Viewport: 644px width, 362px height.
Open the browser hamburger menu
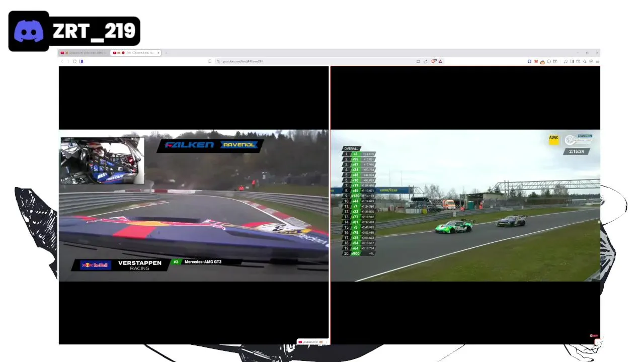pyautogui.click(x=597, y=61)
